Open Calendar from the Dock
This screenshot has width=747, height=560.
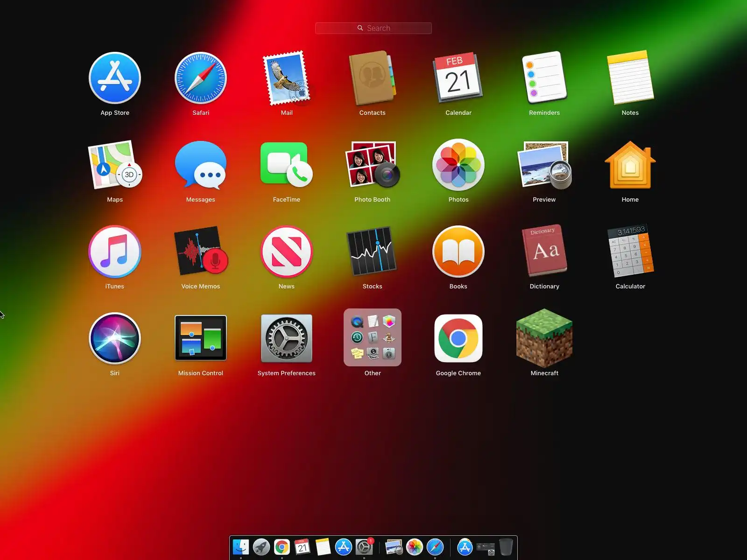point(303,547)
